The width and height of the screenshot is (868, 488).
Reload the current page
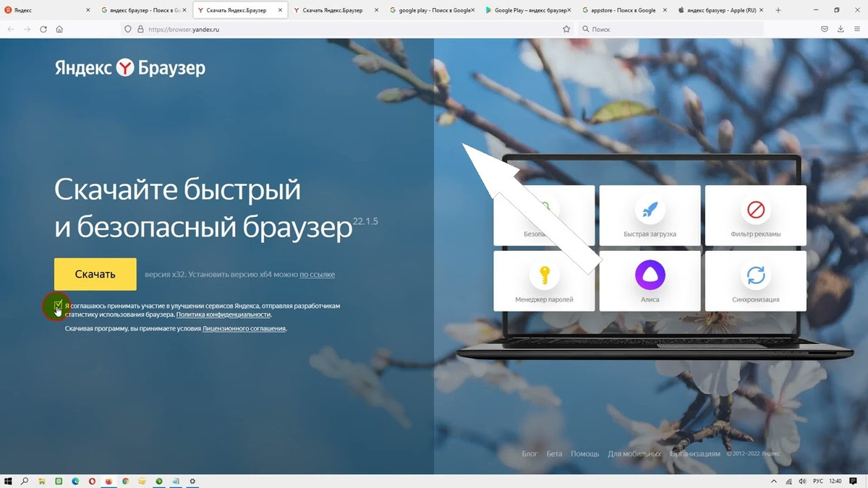click(x=43, y=29)
